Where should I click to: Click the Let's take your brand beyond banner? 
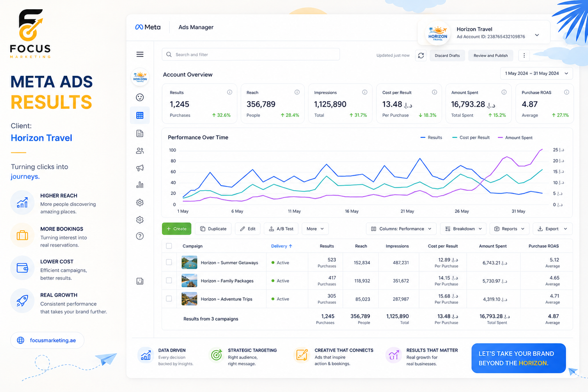(x=519, y=358)
